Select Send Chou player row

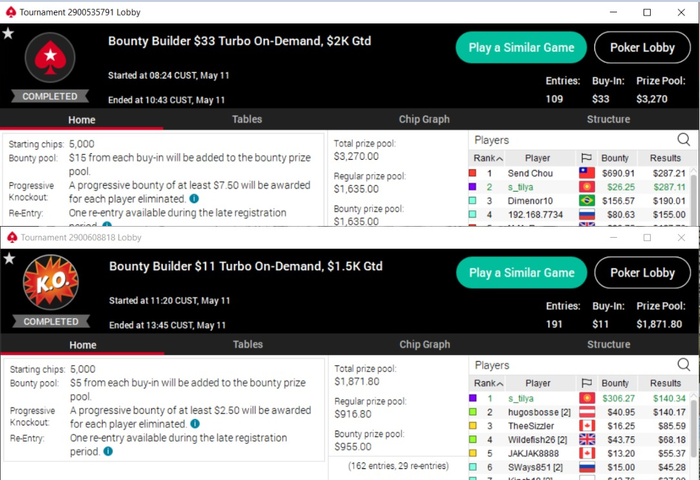point(579,173)
